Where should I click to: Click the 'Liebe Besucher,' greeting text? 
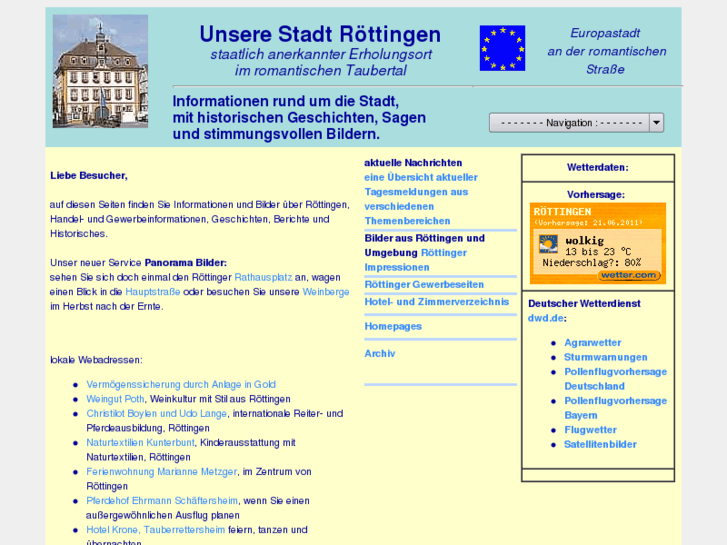click(89, 176)
